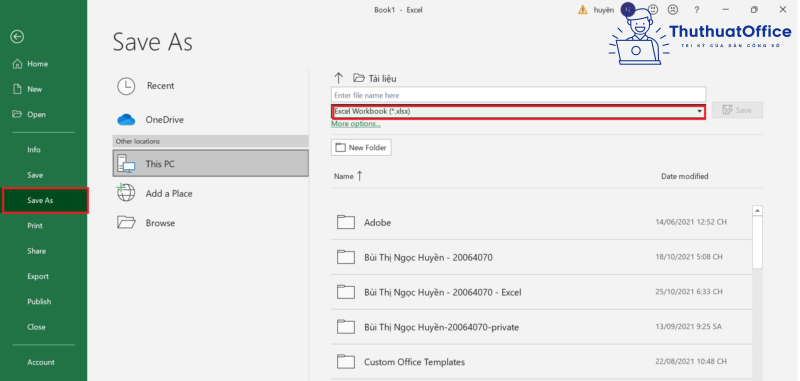Image resolution: width=800 pixels, height=381 pixels.
Task: Click the Tài liệu folder path
Action: [x=374, y=78]
